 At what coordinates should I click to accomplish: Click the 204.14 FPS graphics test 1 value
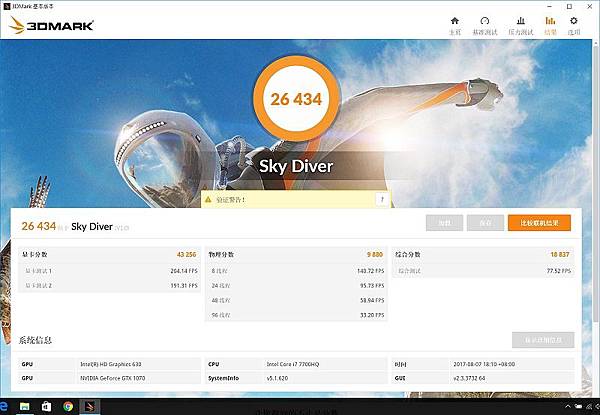[x=184, y=271]
